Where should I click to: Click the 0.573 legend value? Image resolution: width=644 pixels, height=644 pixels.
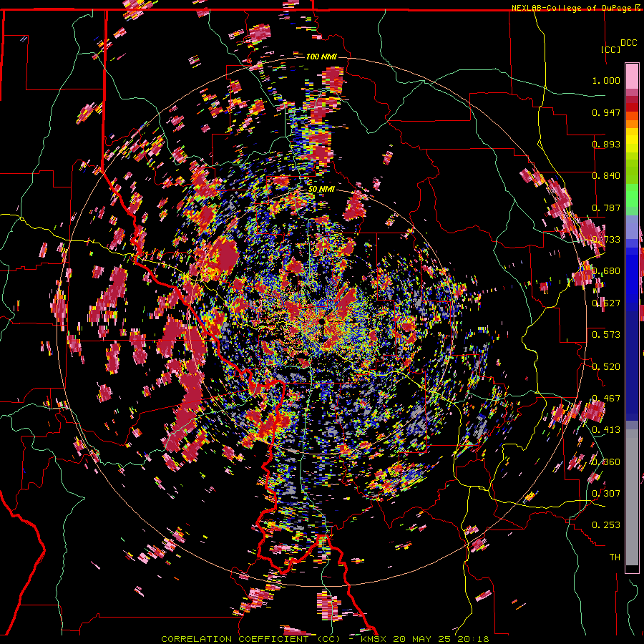tap(606, 335)
